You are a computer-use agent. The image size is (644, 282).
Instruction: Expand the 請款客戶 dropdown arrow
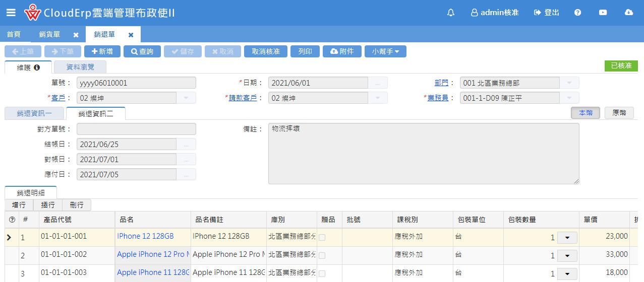point(378,98)
